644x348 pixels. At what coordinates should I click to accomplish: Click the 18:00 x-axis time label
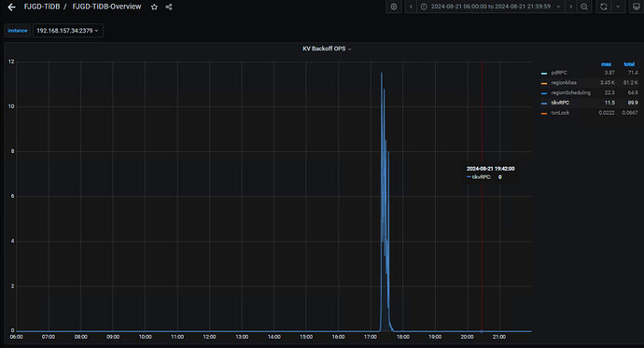point(402,337)
